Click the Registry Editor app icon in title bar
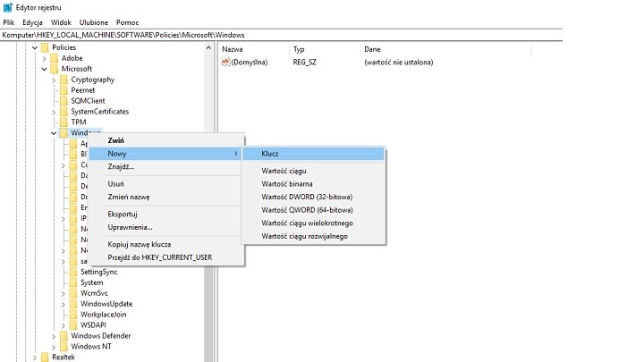The width and height of the screenshot is (644, 362). (x=8, y=7)
